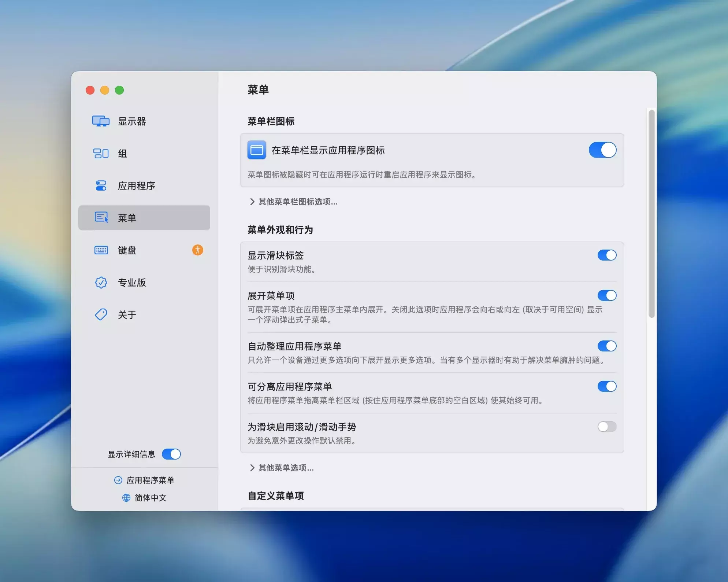Click the blue app window icon in 菜单栏图标
The height and width of the screenshot is (582, 728).
[257, 150]
